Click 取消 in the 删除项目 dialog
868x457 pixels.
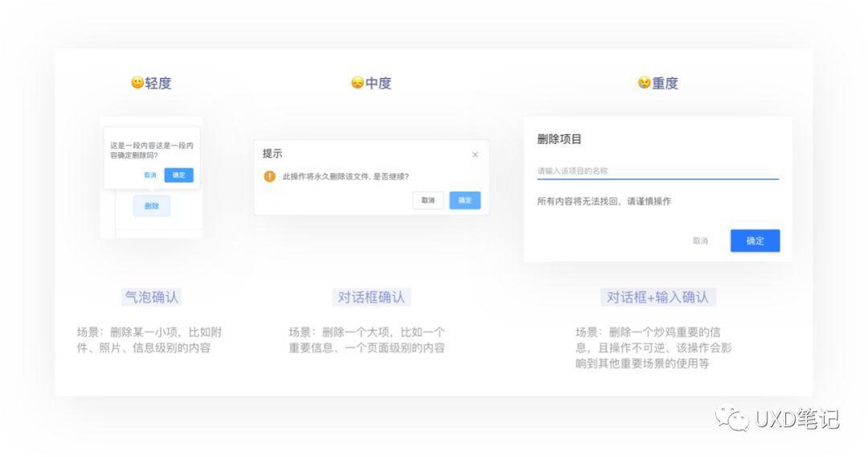[x=700, y=241]
